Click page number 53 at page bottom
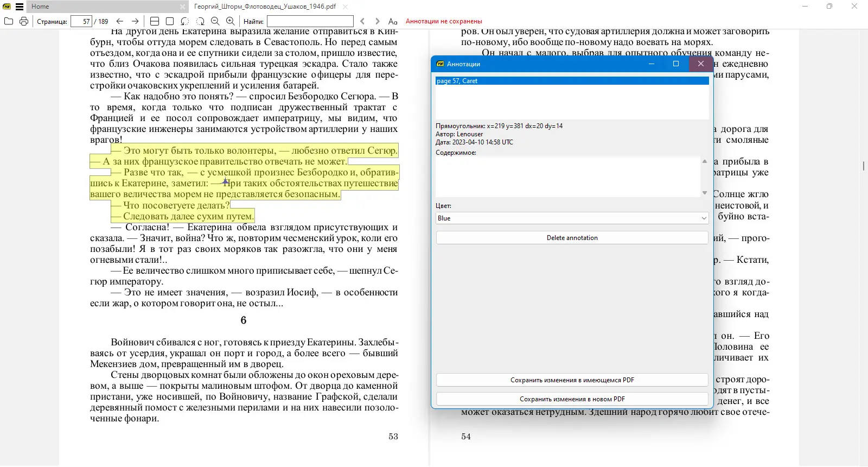 point(393,437)
